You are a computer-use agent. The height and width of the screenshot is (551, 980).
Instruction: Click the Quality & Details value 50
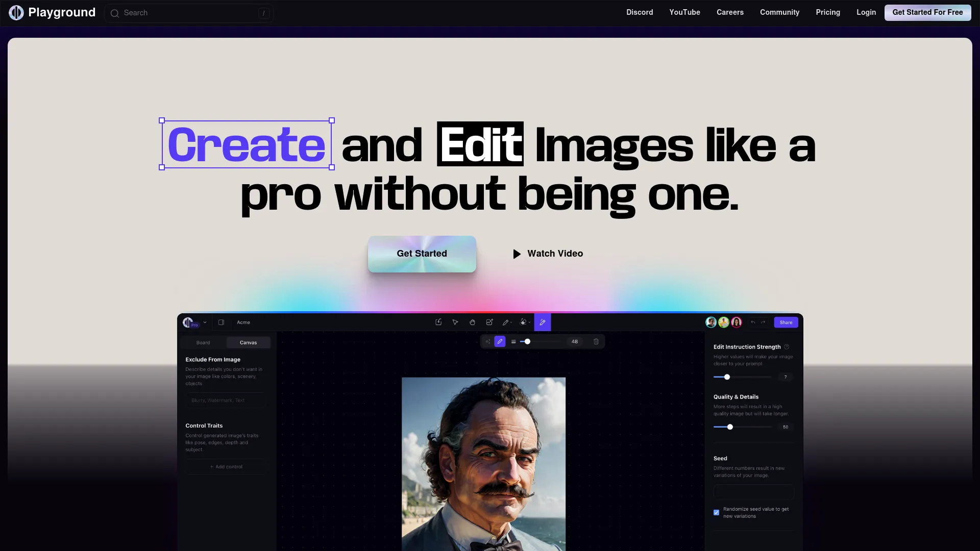tap(786, 427)
